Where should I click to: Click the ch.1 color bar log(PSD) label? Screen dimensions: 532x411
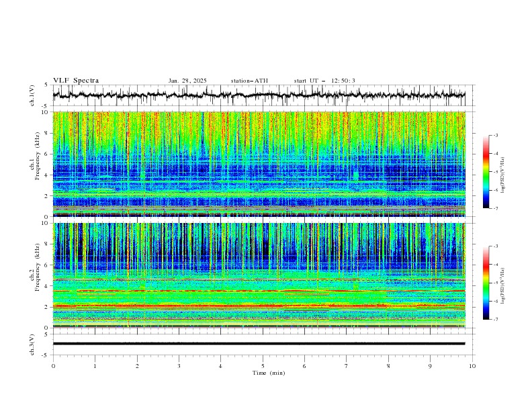(503, 175)
